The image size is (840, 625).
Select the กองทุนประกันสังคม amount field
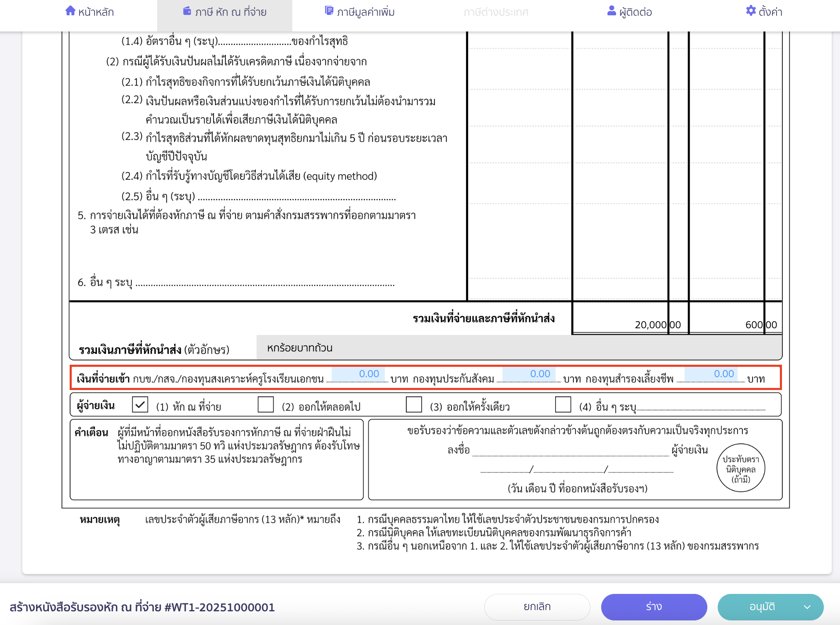pyautogui.click(x=529, y=374)
